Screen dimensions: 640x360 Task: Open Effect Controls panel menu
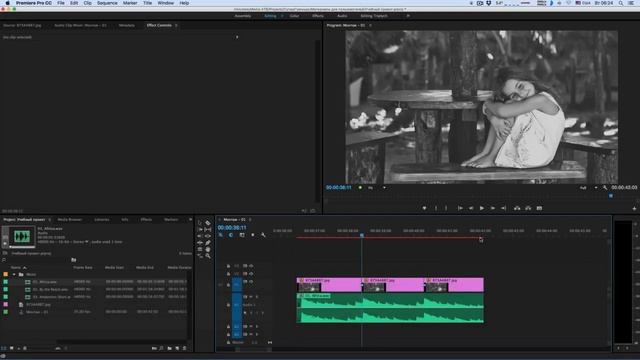tap(176, 25)
